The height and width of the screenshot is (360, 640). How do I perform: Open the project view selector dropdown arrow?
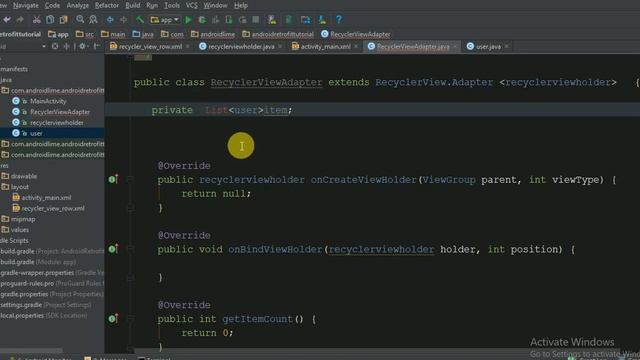[44, 47]
